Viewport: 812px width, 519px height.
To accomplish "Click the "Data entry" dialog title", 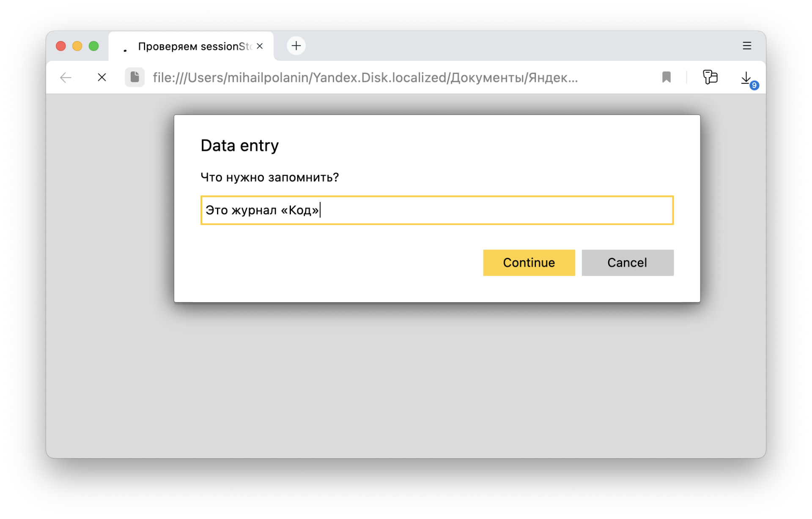I will point(239,145).
